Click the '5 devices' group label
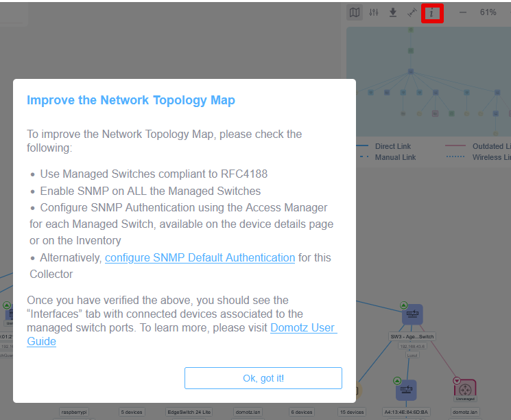The width and height of the screenshot is (511, 420). (132, 412)
